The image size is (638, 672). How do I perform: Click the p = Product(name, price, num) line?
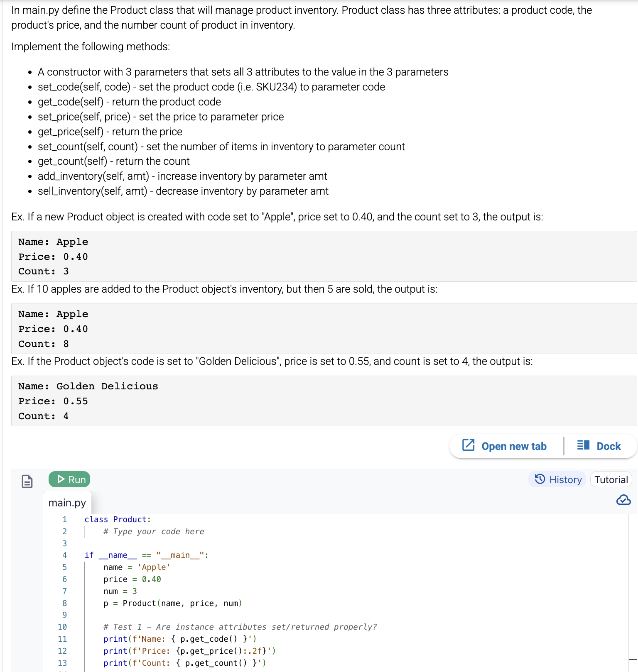pos(173,603)
